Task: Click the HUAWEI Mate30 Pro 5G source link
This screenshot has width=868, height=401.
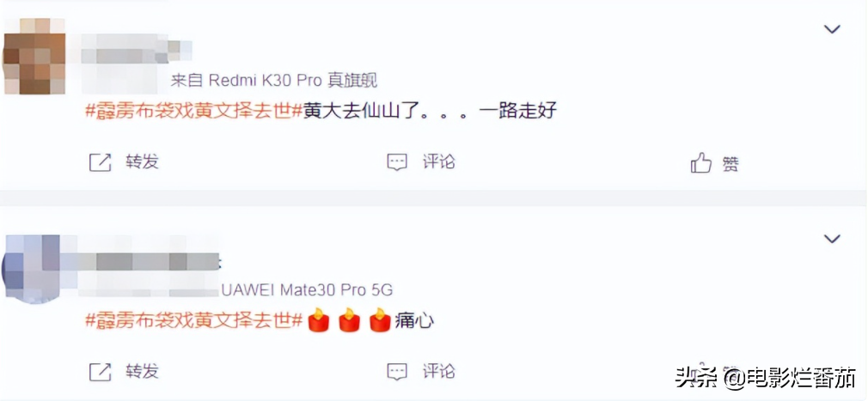Action: 307,289
